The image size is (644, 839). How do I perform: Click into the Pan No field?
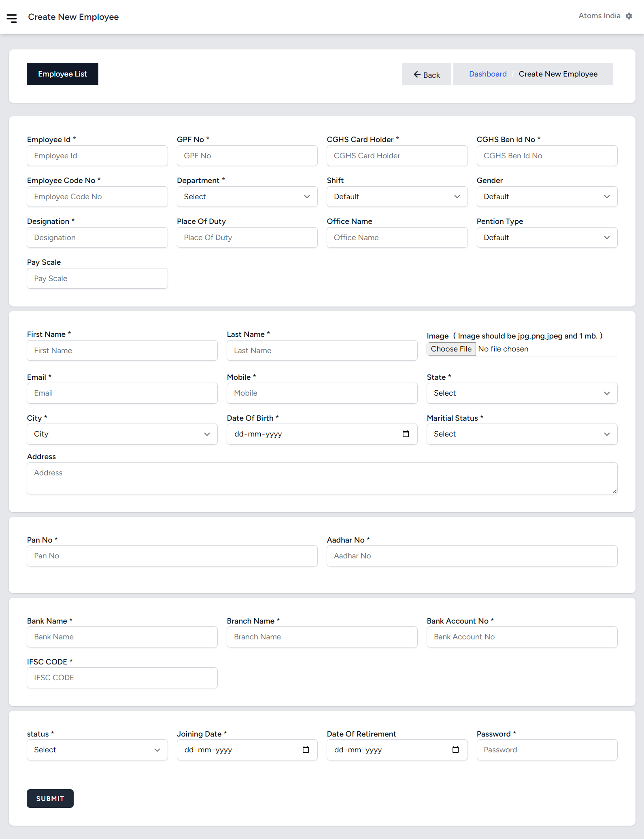(x=172, y=556)
